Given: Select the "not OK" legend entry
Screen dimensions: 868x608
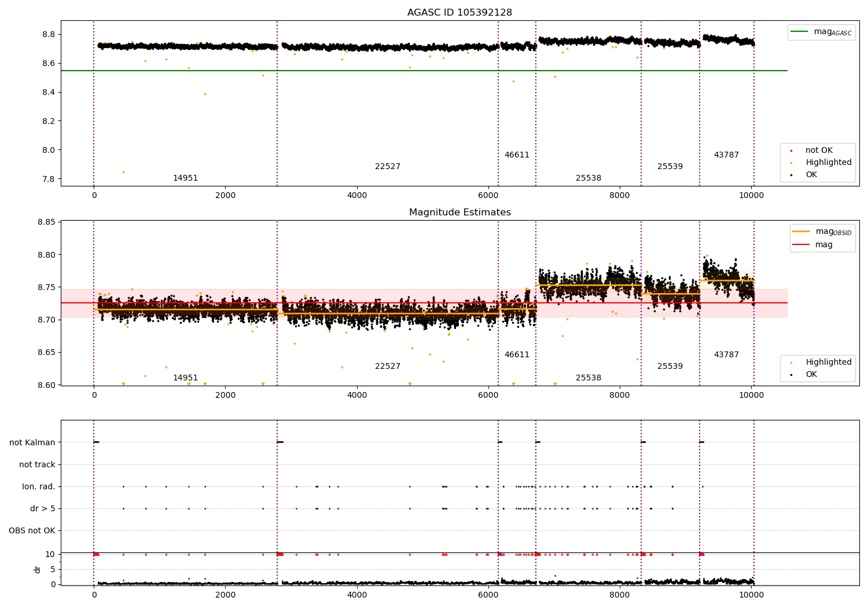Looking at the screenshot, I should [812, 151].
